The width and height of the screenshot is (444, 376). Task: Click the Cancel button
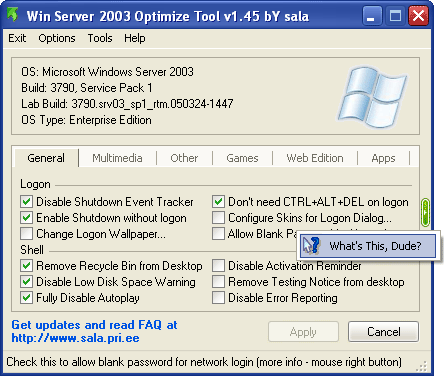click(x=383, y=332)
